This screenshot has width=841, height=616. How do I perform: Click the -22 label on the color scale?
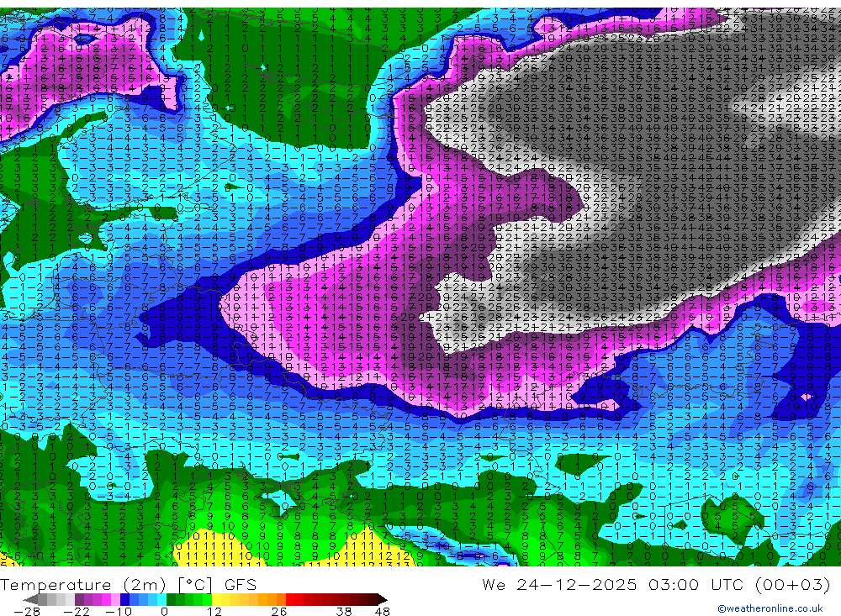pyautogui.click(x=77, y=612)
